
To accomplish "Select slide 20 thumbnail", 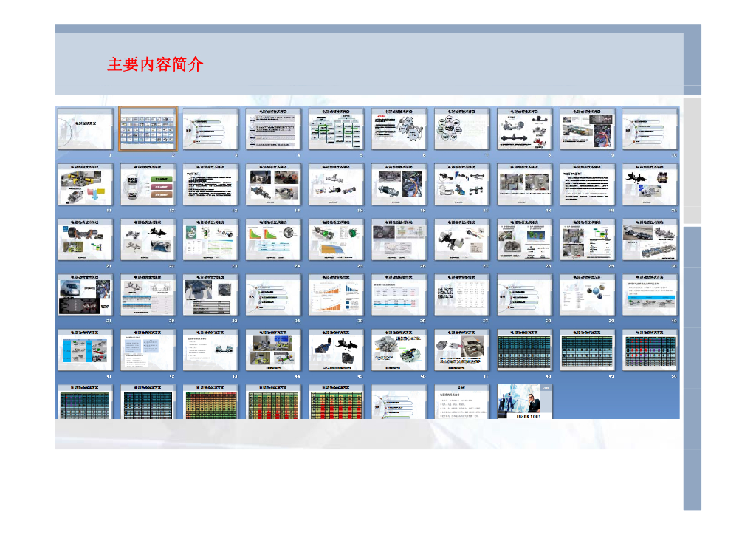I will [x=650, y=184].
